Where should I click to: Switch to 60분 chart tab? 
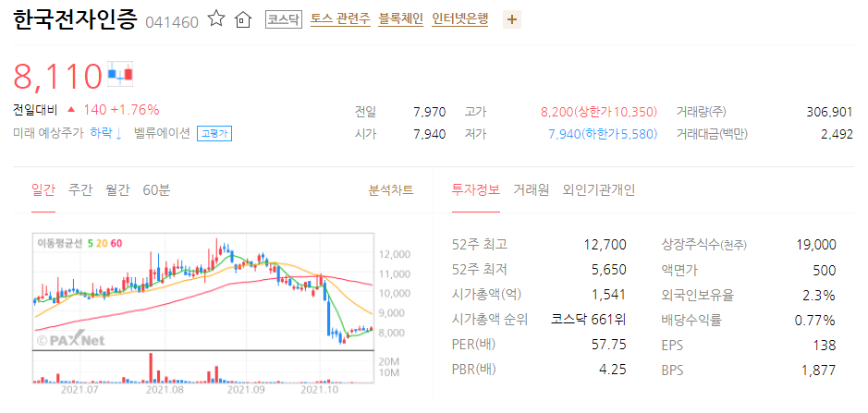156,190
